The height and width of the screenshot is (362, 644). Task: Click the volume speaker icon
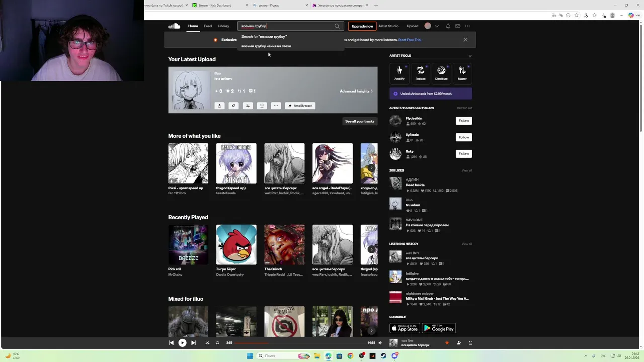pos(380,343)
